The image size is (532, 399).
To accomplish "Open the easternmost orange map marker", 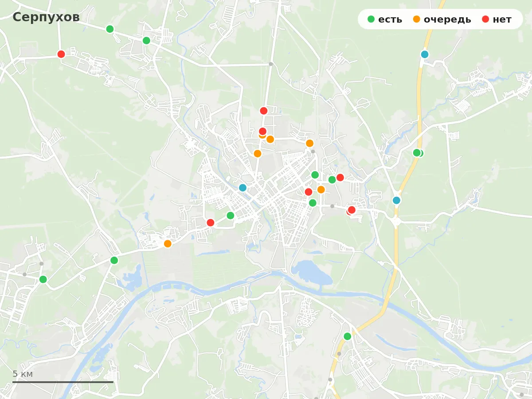I will pos(321,190).
